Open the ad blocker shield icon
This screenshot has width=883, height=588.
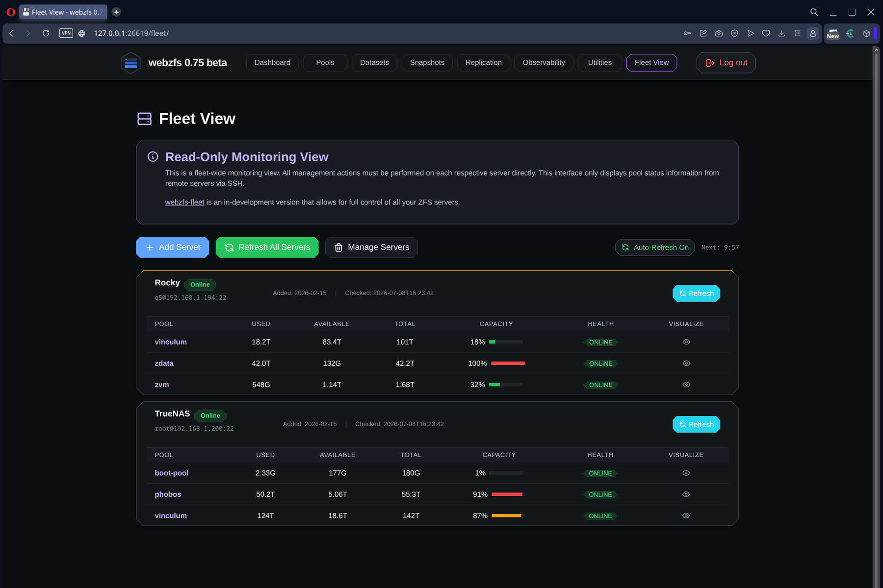(734, 33)
